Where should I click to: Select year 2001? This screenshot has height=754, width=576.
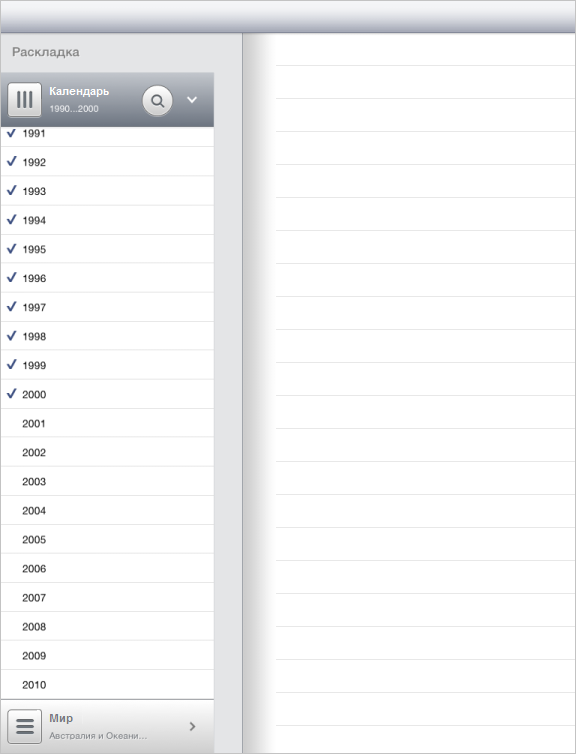pyautogui.click(x=107, y=423)
